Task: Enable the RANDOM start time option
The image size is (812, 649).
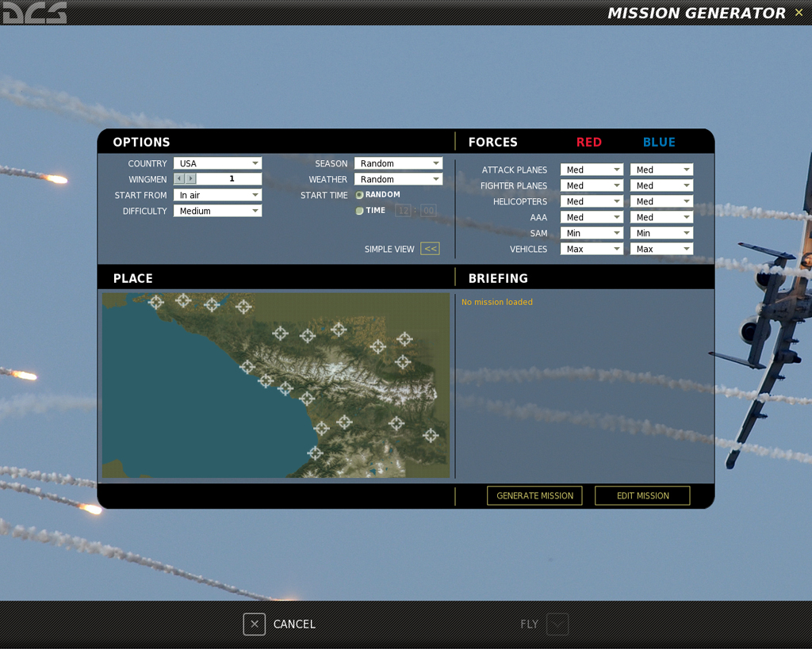Action: [359, 194]
